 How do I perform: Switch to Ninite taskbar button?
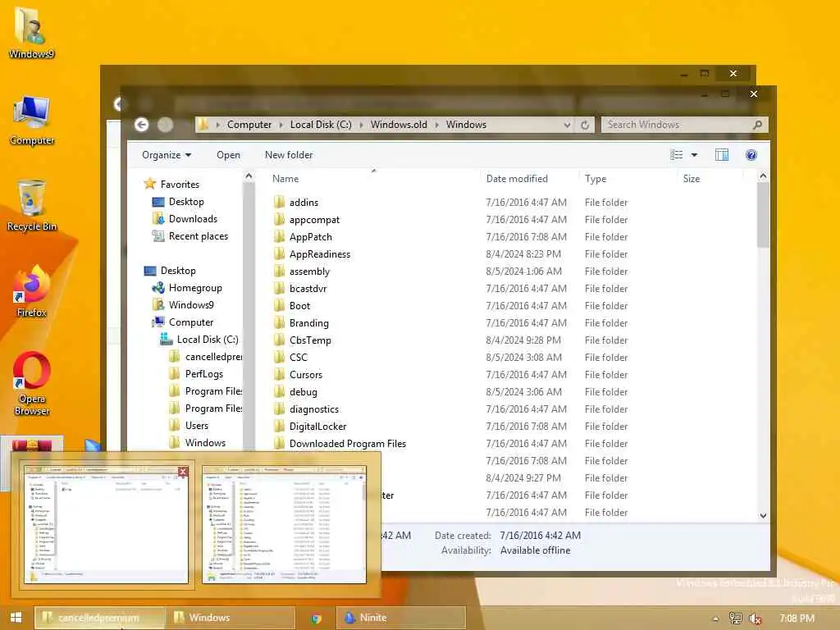pyautogui.click(x=400, y=618)
